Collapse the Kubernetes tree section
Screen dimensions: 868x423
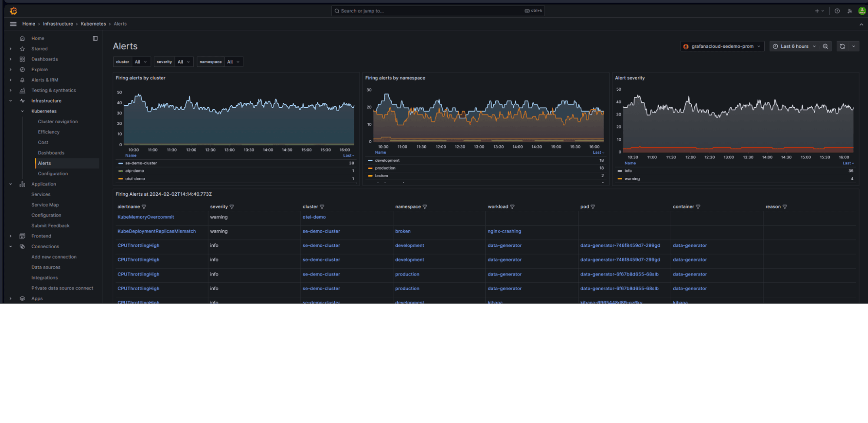pyautogui.click(x=23, y=111)
